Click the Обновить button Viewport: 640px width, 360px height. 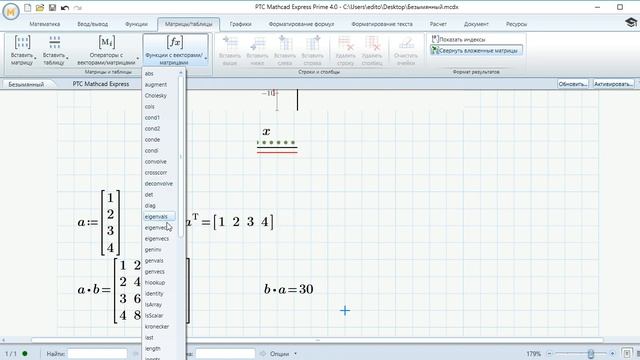pos(573,84)
